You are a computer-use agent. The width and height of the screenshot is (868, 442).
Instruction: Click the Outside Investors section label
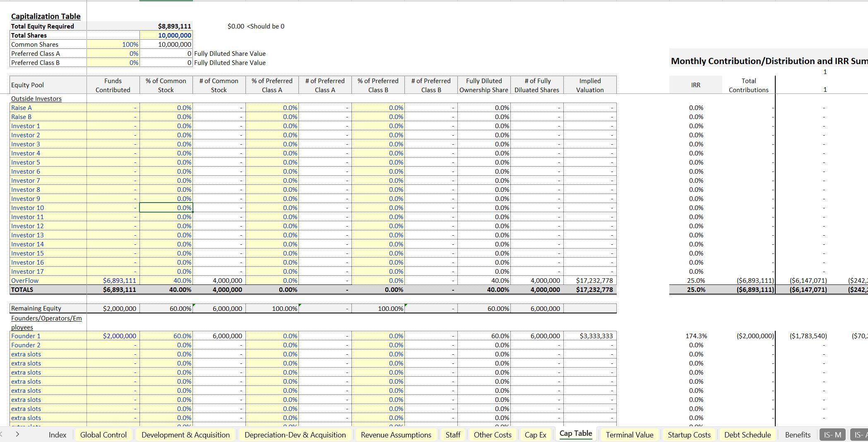click(36, 98)
